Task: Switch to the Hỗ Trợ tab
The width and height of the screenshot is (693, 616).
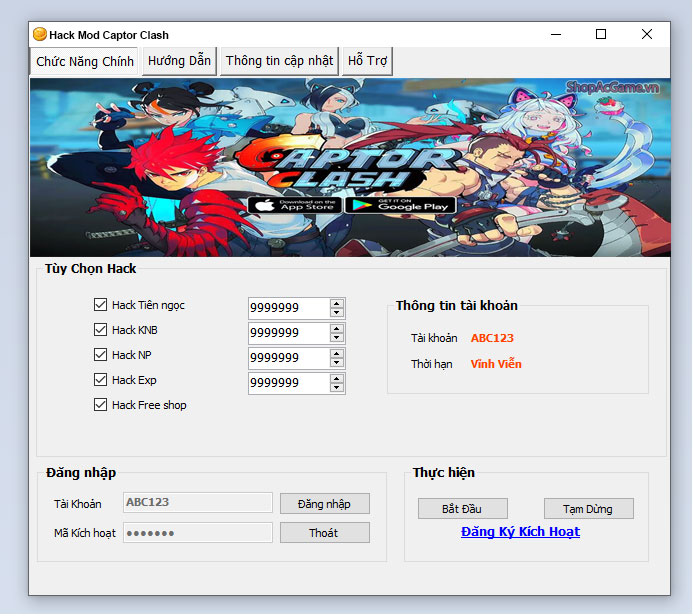Action: 367,61
